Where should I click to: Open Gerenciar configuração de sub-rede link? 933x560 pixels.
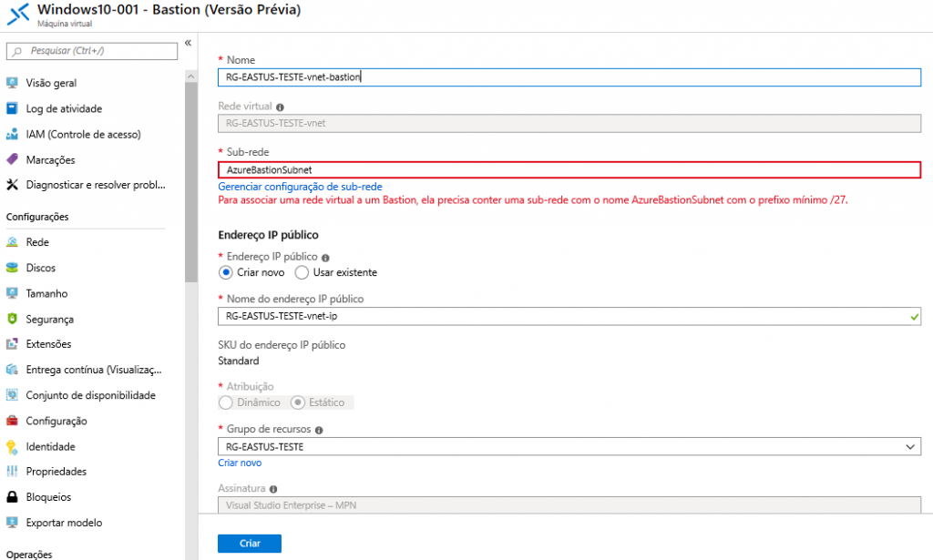click(x=300, y=186)
